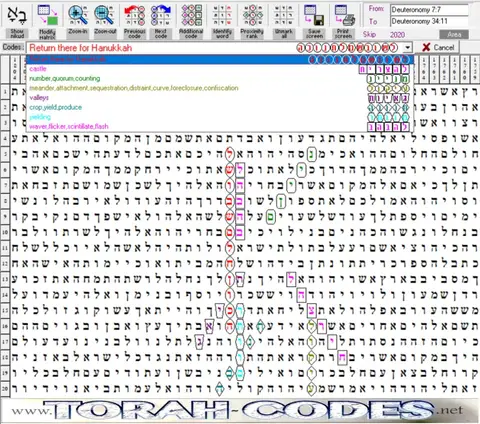The width and height of the screenshot is (480, 424).
Task: Collapse the Codes dropdown arrow
Action: tap(408, 48)
